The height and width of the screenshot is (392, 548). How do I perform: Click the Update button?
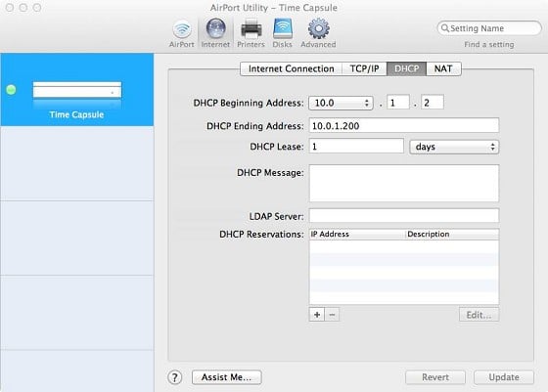pos(504,377)
